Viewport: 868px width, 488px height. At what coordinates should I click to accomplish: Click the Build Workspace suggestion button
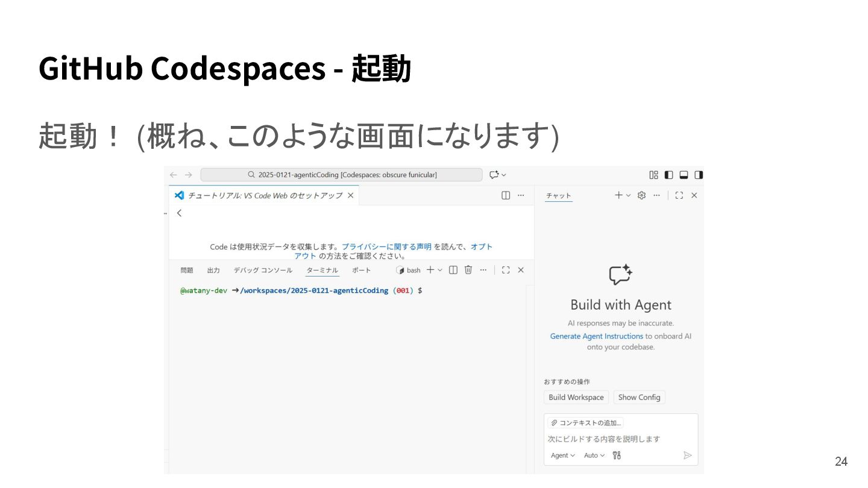[576, 397]
